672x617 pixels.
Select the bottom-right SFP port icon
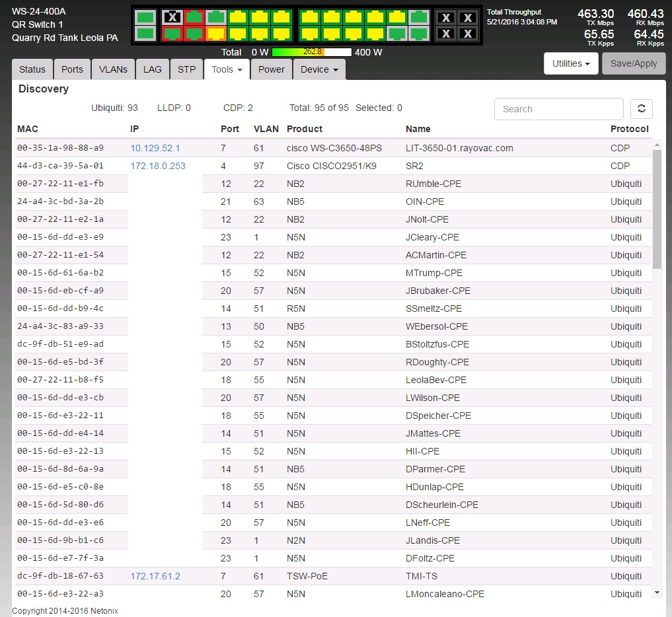tap(468, 33)
